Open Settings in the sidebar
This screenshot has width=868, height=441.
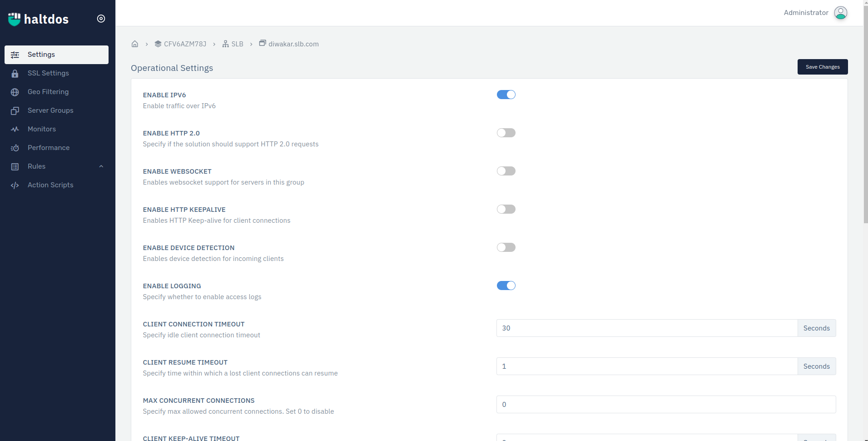point(56,55)
